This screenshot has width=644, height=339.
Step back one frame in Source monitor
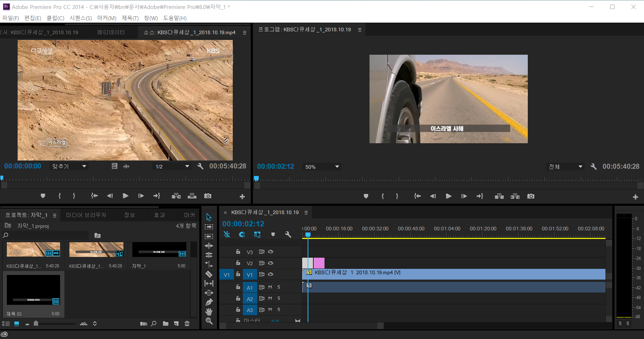point(110,196)
